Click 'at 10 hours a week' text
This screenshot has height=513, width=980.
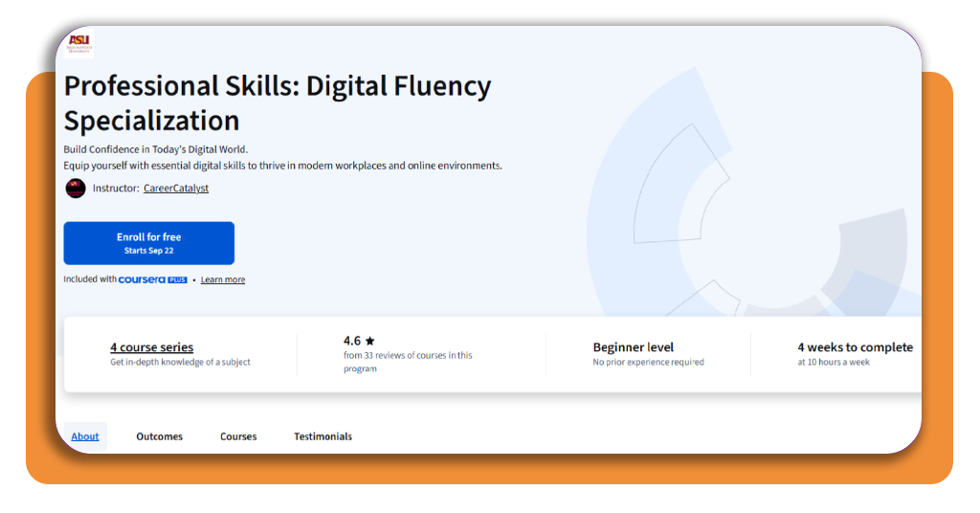(x=834, y=362)
